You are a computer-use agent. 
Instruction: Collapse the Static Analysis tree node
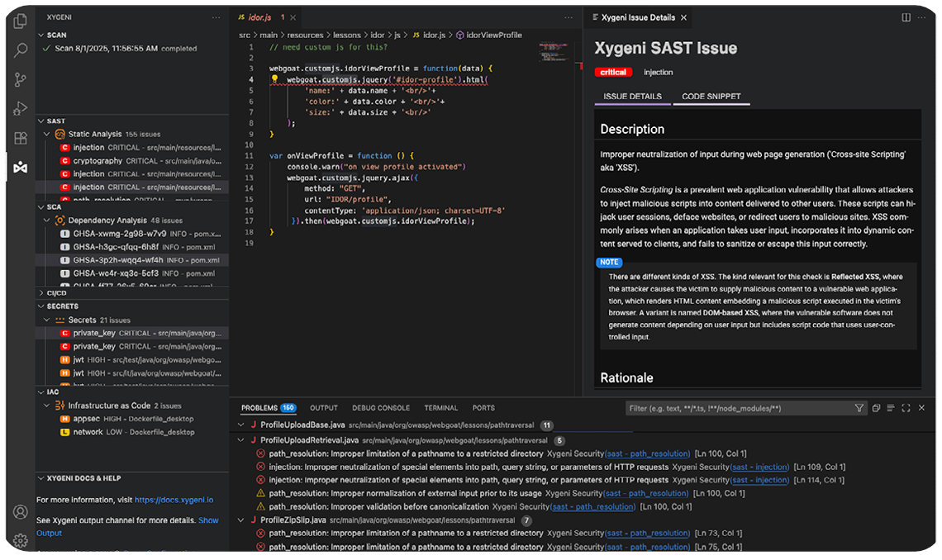coord(47,134)
